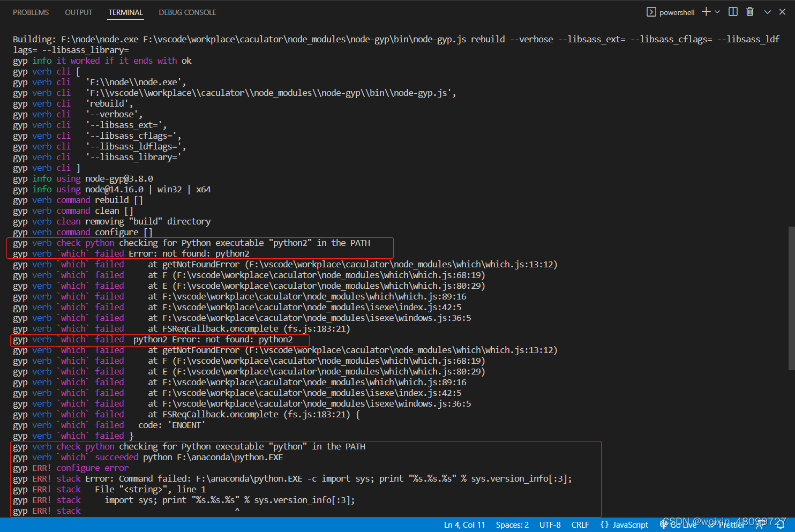Select the OUTPUT panel label
This screenshot has width=795, height=532.
(78, 12)
